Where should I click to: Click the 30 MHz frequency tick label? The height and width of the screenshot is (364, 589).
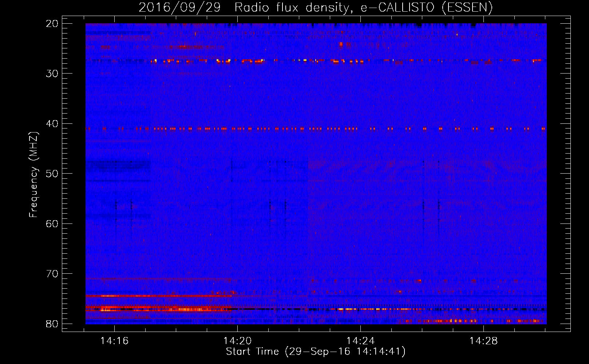(x=52, y=74)
